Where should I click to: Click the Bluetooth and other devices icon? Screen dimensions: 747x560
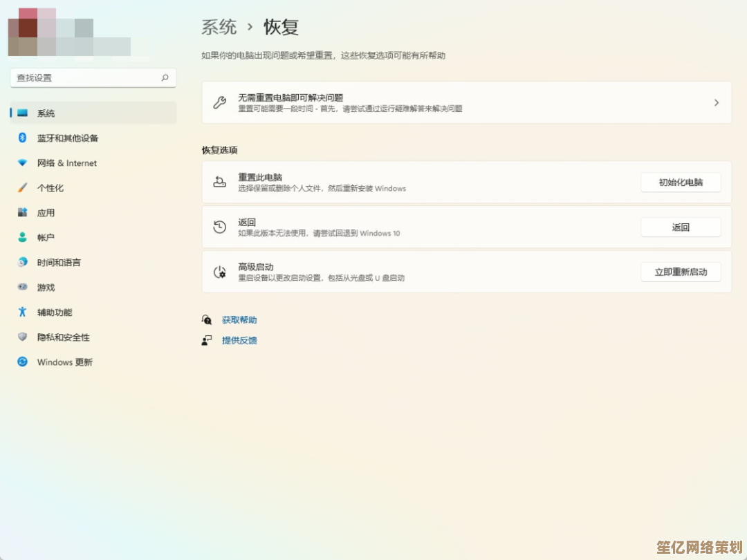pyautogui.click(x=22, y=138)
